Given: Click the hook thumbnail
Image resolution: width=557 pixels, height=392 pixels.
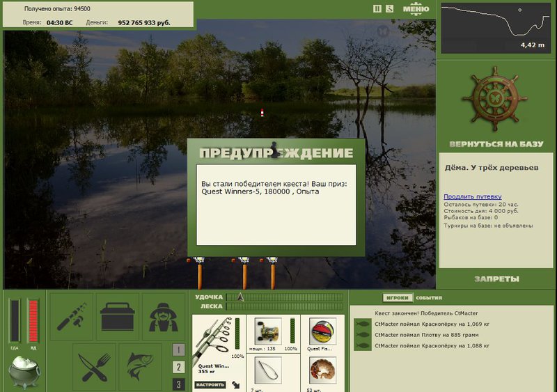Looking at the screenshot, I should (x=268, y=370).
